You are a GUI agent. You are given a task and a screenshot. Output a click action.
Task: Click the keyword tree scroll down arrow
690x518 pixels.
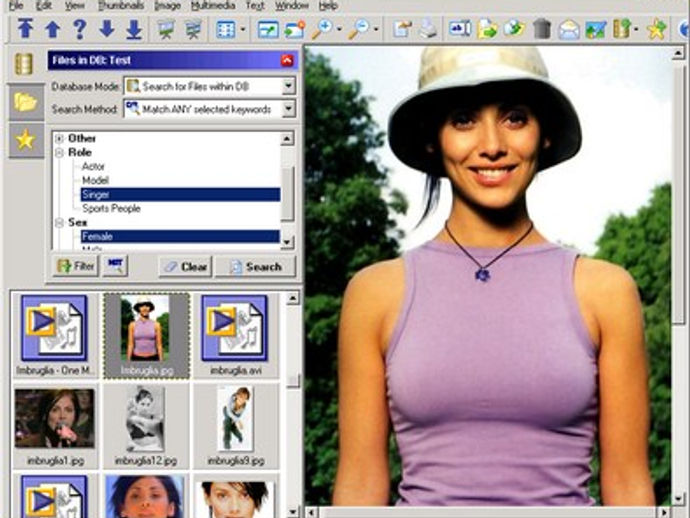[x=287, y=242]
